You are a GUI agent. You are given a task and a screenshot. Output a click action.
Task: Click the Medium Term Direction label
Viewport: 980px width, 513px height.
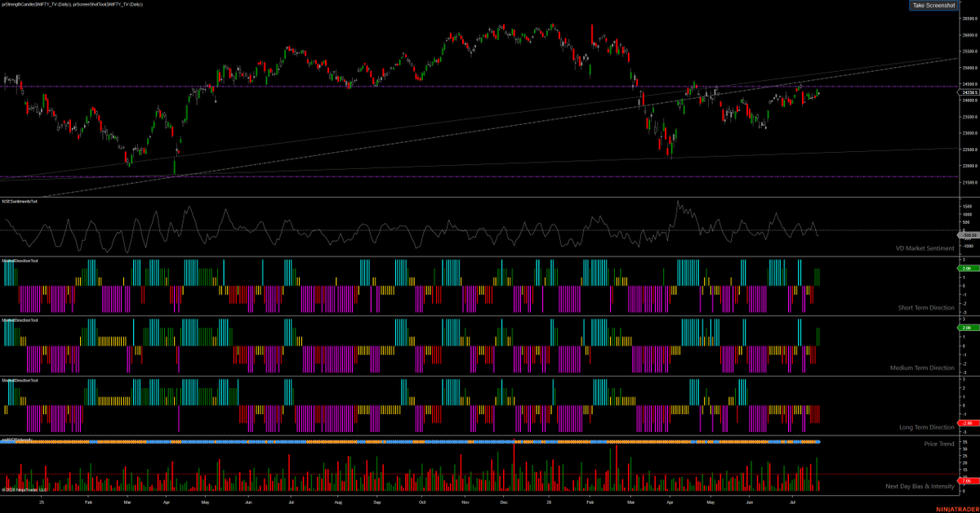pyautogui.click(x=922, y=368)
